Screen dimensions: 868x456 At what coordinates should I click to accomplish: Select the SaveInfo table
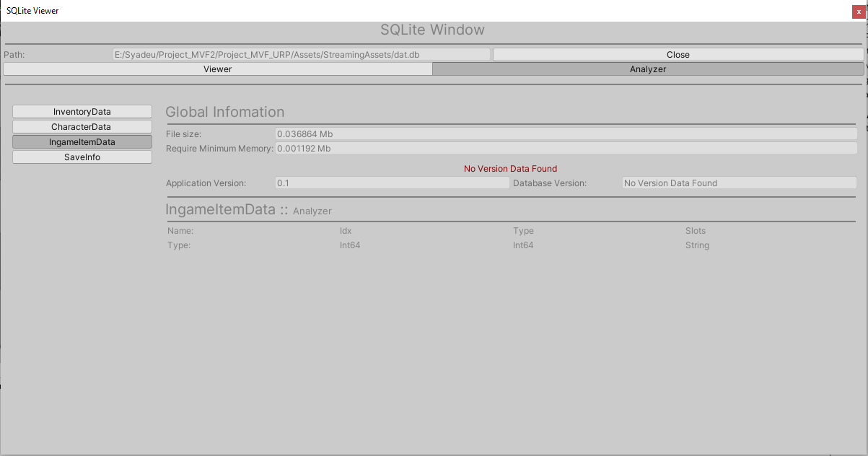(x=82, y=157)
